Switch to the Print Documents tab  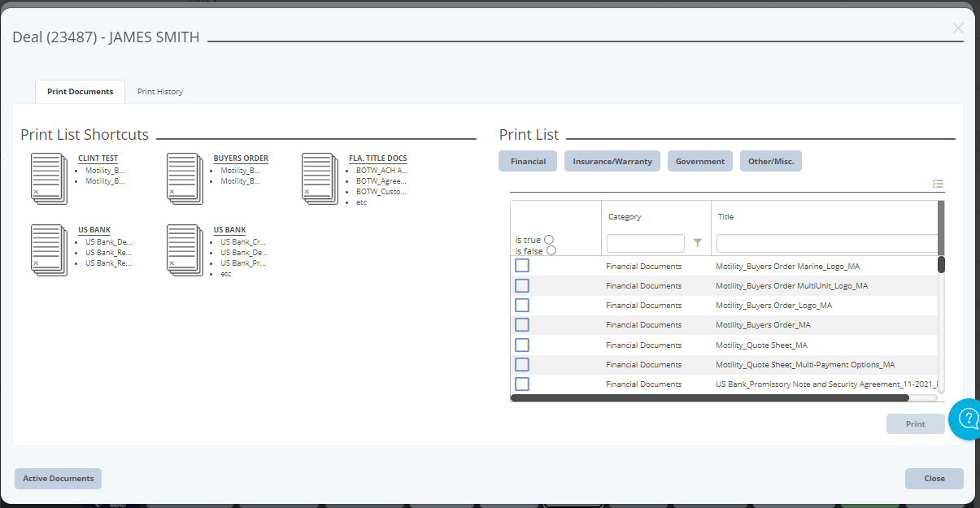(80, 92)
